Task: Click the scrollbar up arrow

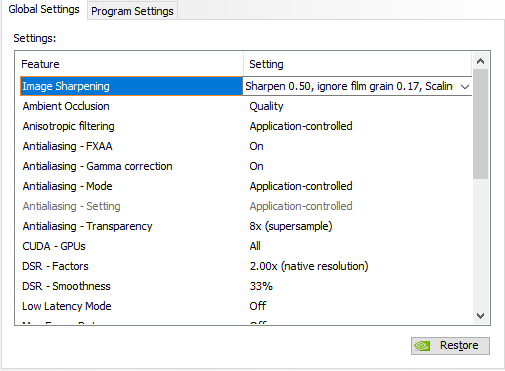Action: tap(480, 61)
